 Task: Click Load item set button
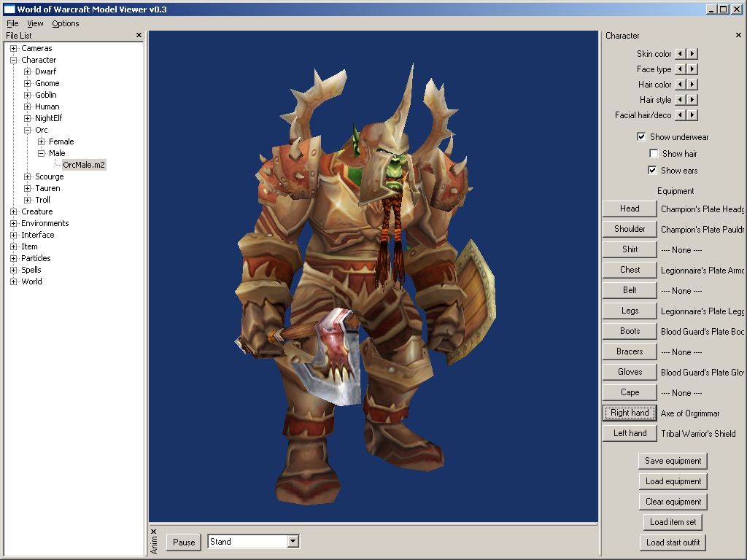[x=673, y=522]
